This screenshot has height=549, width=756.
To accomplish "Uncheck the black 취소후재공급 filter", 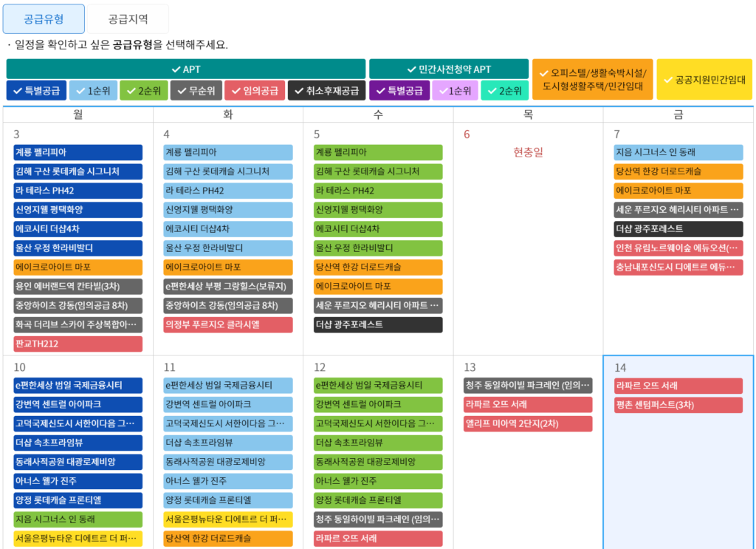I will (326, 91).
